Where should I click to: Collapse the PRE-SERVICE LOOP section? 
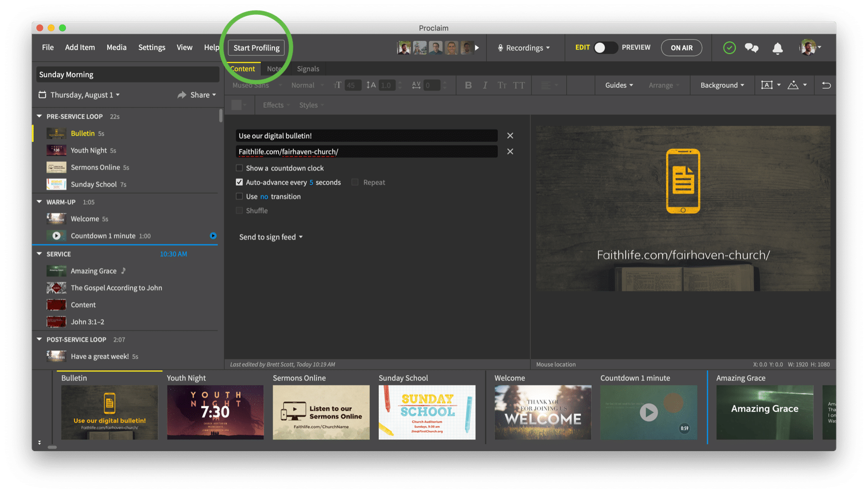pos(39,116)
